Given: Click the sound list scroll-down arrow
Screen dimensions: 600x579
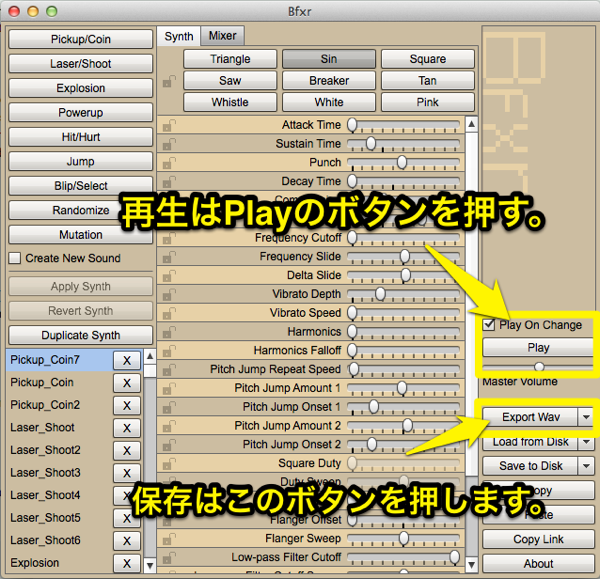Looking at the screenshot, I should tap(150, 565).
